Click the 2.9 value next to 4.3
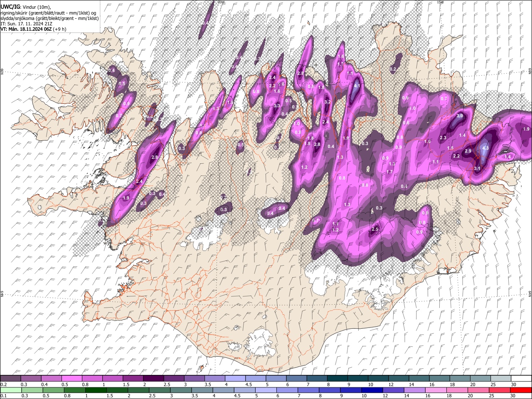This screenshot has height=399, width=532. (x=468, y=151)
